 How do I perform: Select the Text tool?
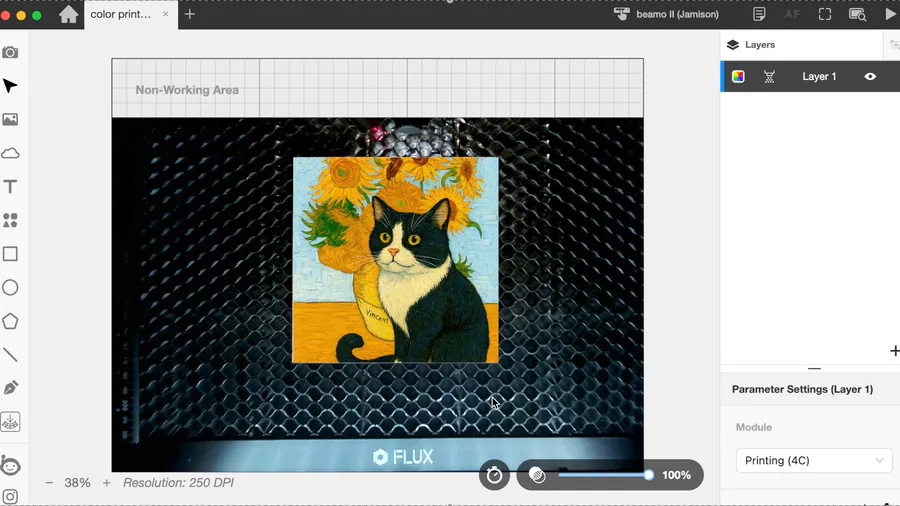click(10, 186)
